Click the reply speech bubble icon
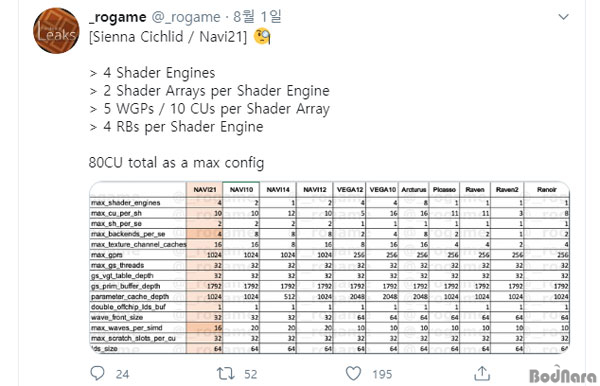This screenshot has width=600, height=386. coord(97,373)
